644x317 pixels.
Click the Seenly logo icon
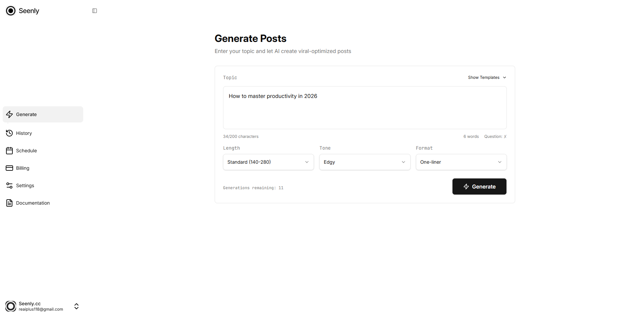click(11, 10)
